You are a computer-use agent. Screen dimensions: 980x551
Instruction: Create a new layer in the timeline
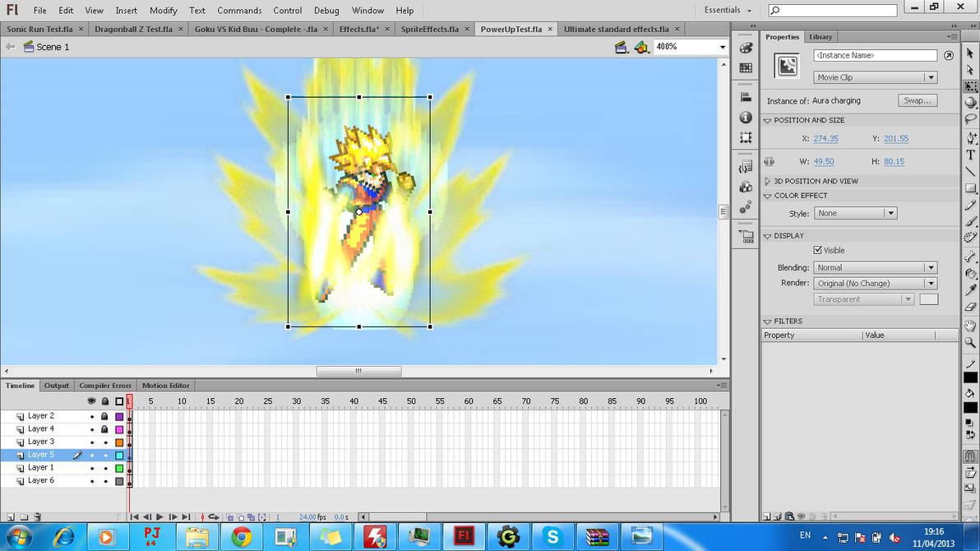(x=11, y=517)
